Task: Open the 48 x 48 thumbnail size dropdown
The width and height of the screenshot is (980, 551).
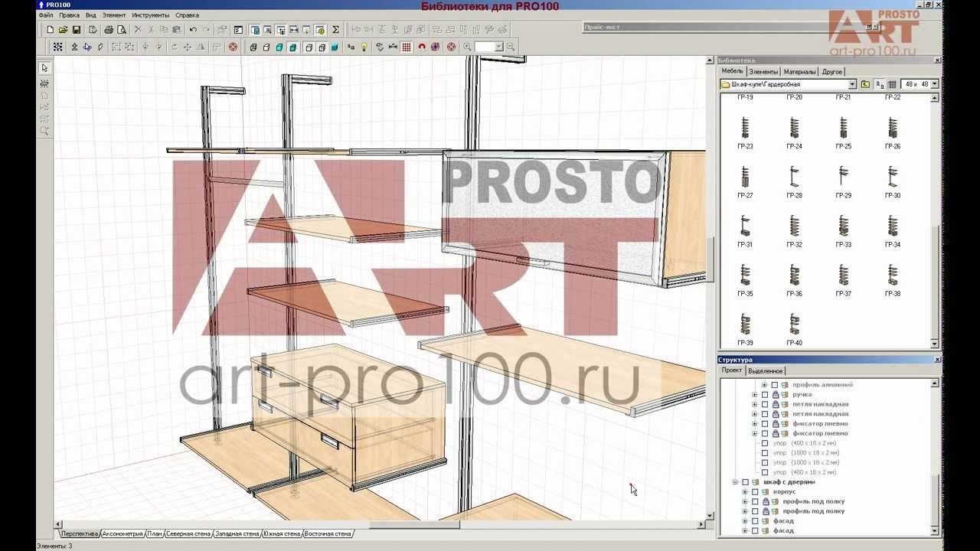Action: coord(934,84)
